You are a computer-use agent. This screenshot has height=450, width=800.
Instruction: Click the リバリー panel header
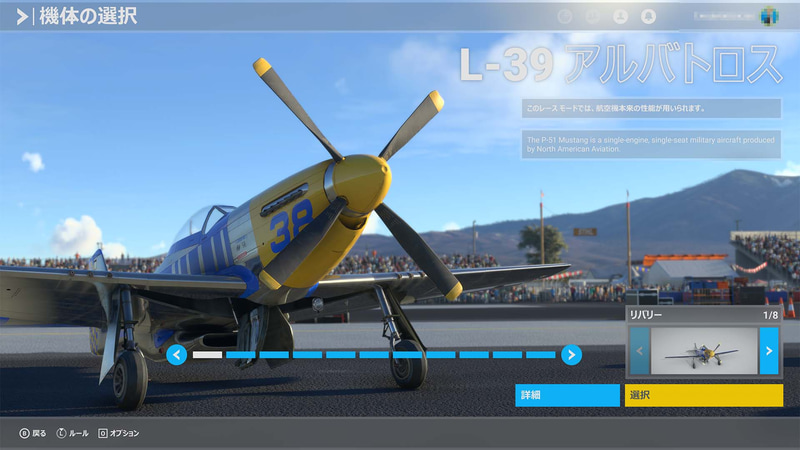coord(704,315)
